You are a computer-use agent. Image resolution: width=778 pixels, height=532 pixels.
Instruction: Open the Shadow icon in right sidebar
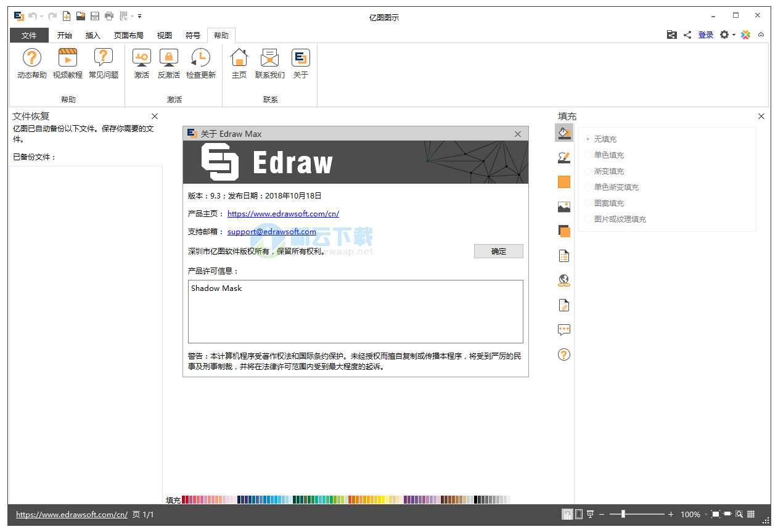click(563, 231)
